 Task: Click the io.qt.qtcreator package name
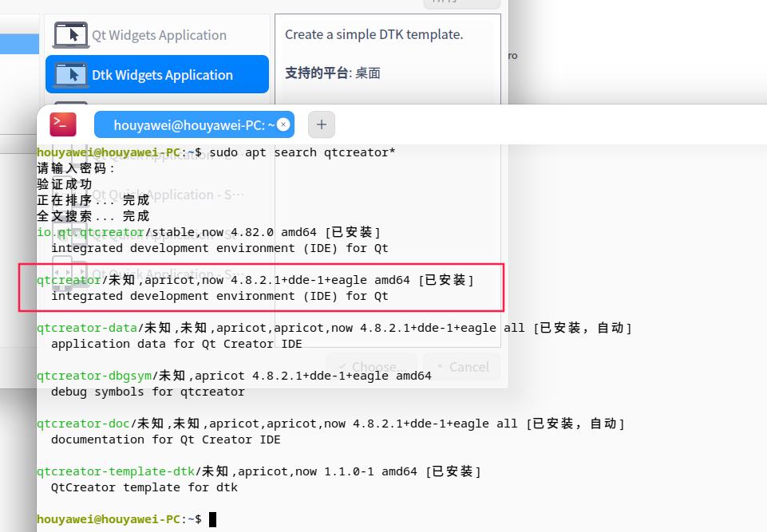point(90,232)
